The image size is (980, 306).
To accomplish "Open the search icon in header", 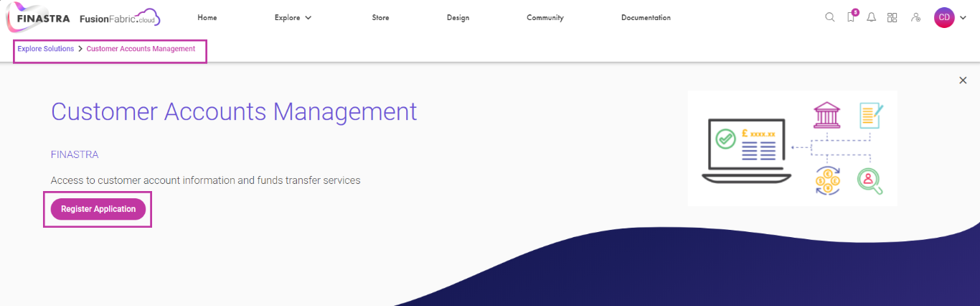I will coord(830,17).
